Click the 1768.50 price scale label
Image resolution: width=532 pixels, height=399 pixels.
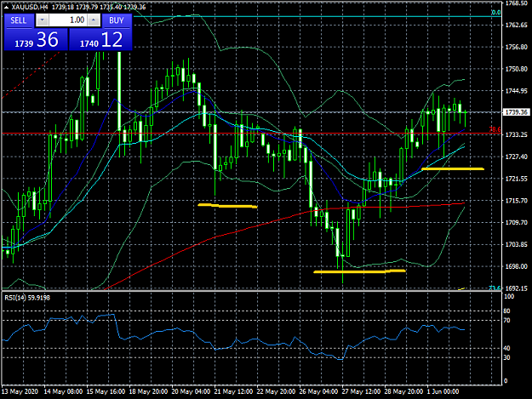[x=517, y=3]
